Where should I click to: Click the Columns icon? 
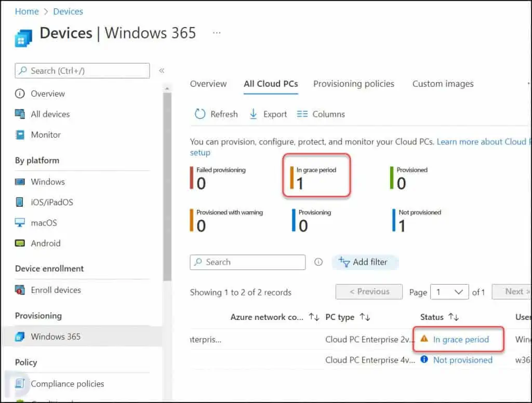(302, 114)
